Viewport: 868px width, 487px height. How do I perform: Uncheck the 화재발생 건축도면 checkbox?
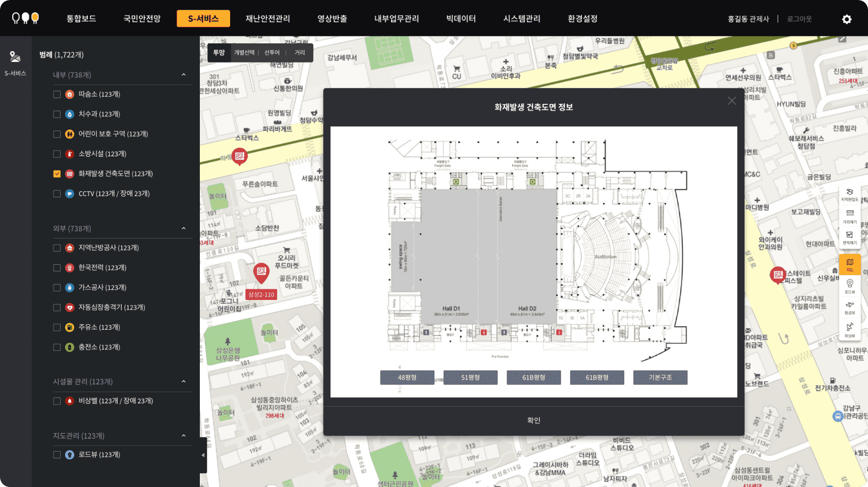pyautogui.click(x=57, y=174)
